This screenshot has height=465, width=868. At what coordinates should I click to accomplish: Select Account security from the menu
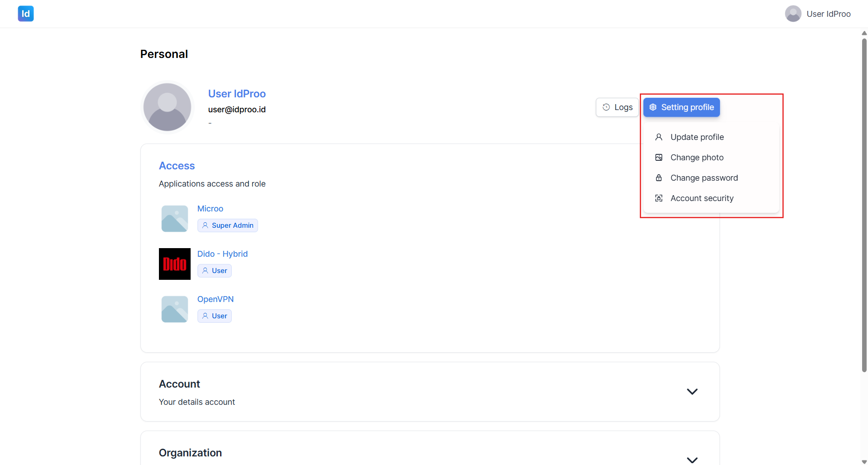[711, 198]
